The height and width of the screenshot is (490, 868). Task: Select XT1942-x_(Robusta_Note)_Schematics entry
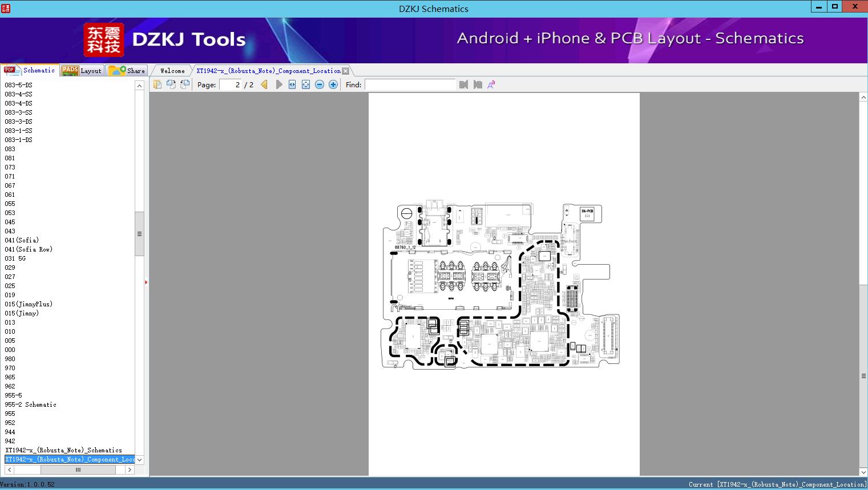coord(63,450)
